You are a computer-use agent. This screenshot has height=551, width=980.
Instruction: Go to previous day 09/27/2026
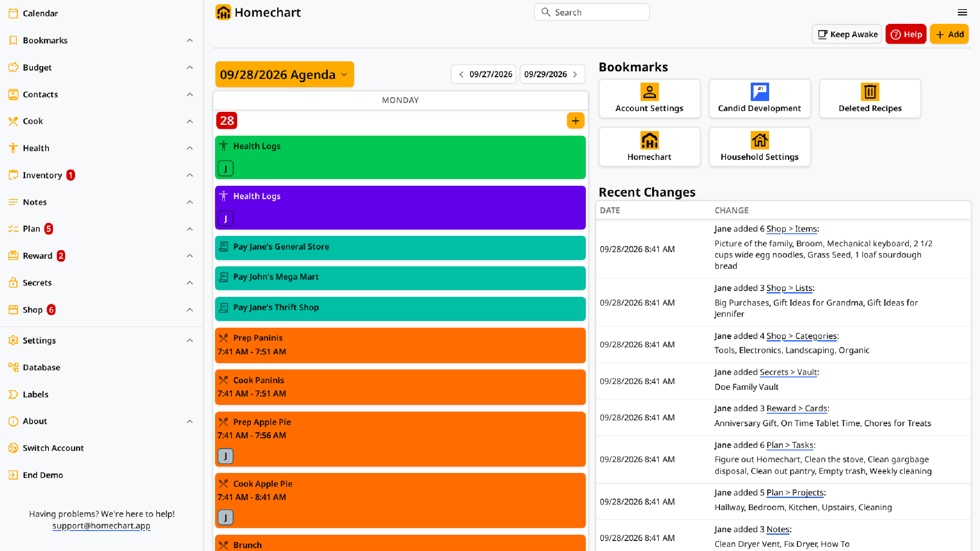484,74
